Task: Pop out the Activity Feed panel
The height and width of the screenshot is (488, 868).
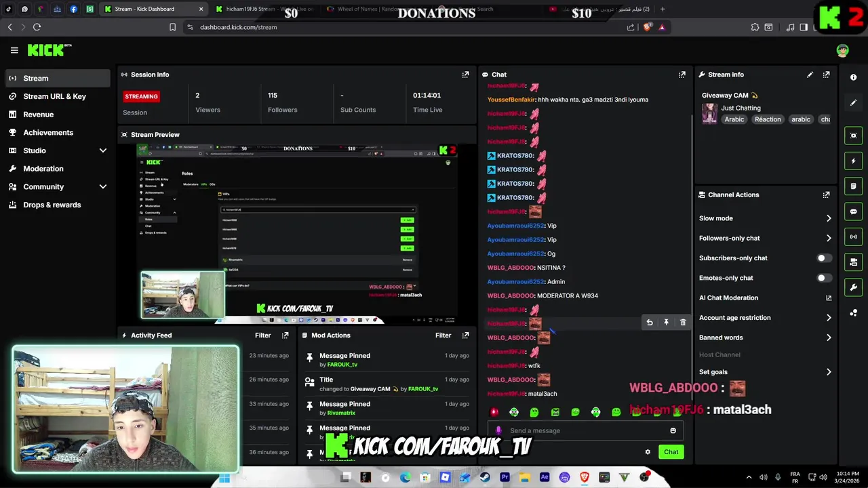Action: coord(285,335)
